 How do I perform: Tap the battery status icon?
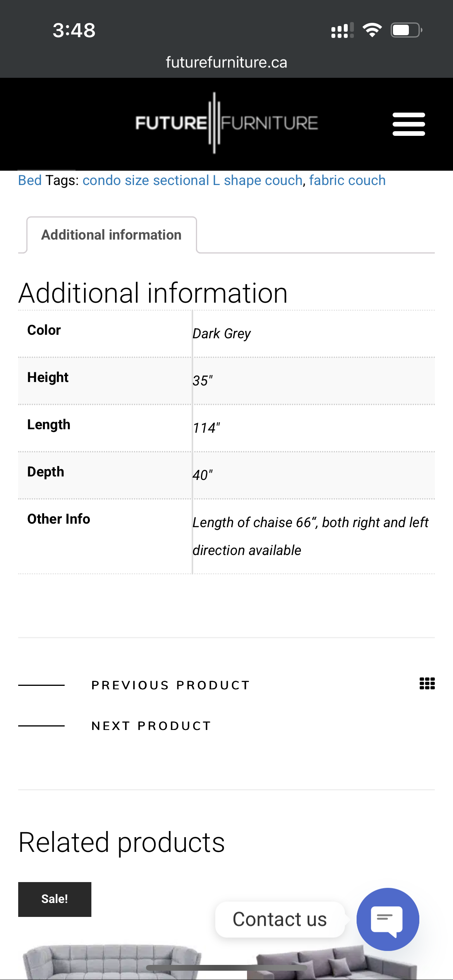pyautogui.click(x=406, y=30)
